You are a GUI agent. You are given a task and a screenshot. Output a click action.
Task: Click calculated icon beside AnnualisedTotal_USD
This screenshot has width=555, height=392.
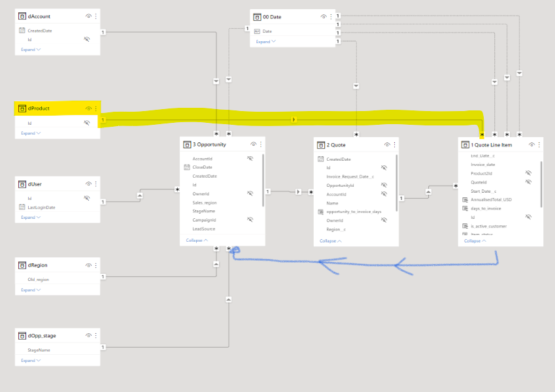point(465,200)
